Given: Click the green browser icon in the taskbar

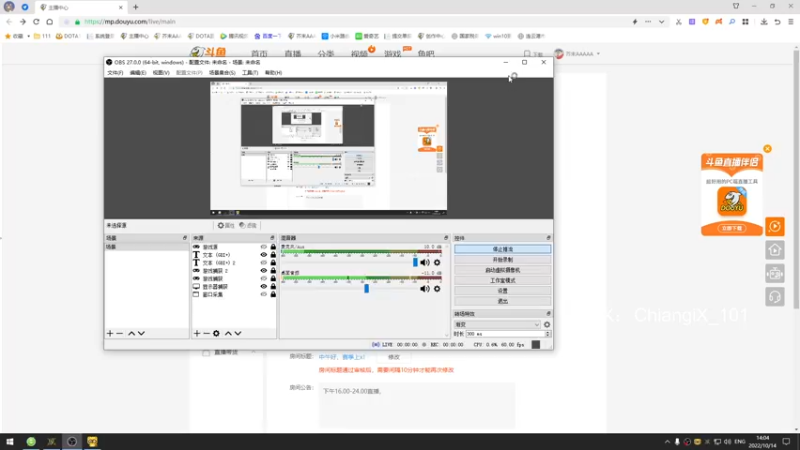Looking at the screenshot, I should [31, 441].
